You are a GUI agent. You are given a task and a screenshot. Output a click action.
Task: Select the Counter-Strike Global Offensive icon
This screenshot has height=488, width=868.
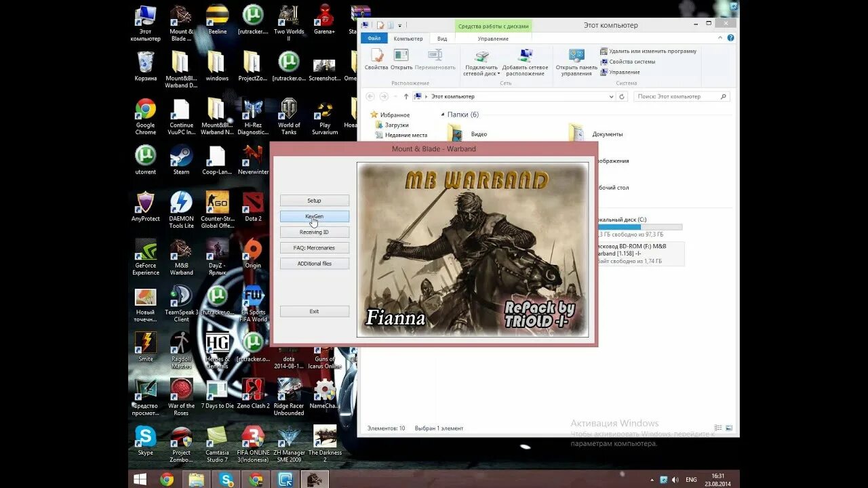(217, 209)
